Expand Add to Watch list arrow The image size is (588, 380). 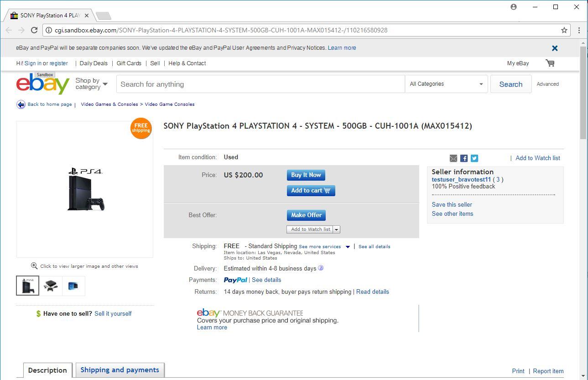tap(337, 229)
